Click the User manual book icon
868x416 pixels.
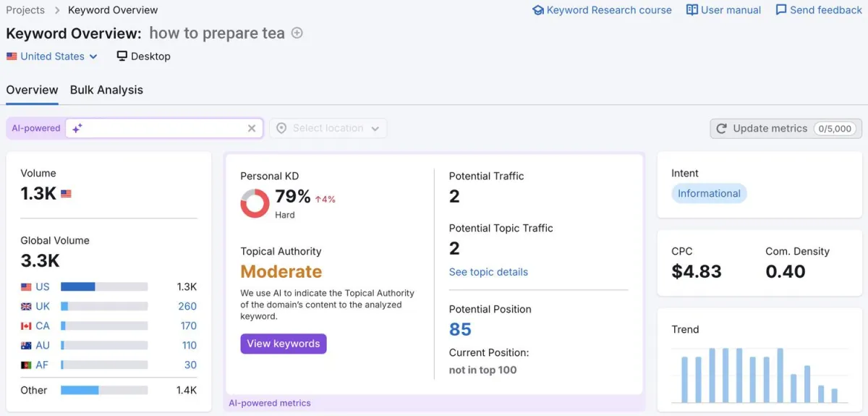692,10
